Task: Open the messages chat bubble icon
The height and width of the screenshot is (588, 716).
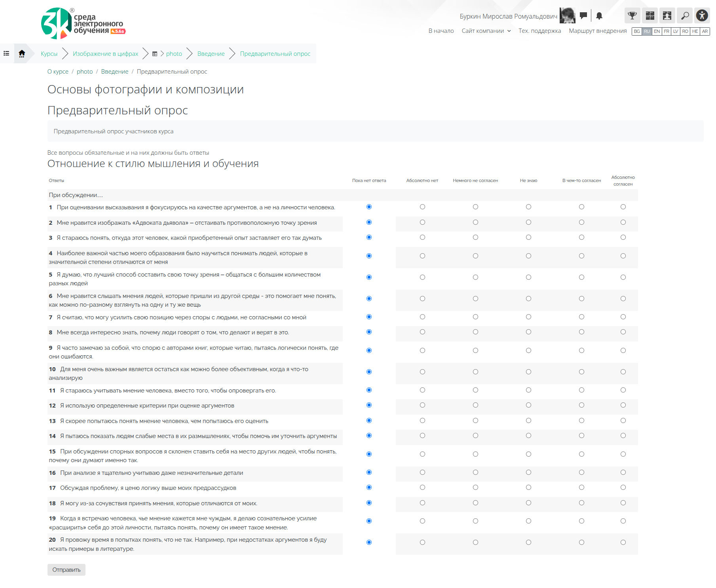Action: 583,16
